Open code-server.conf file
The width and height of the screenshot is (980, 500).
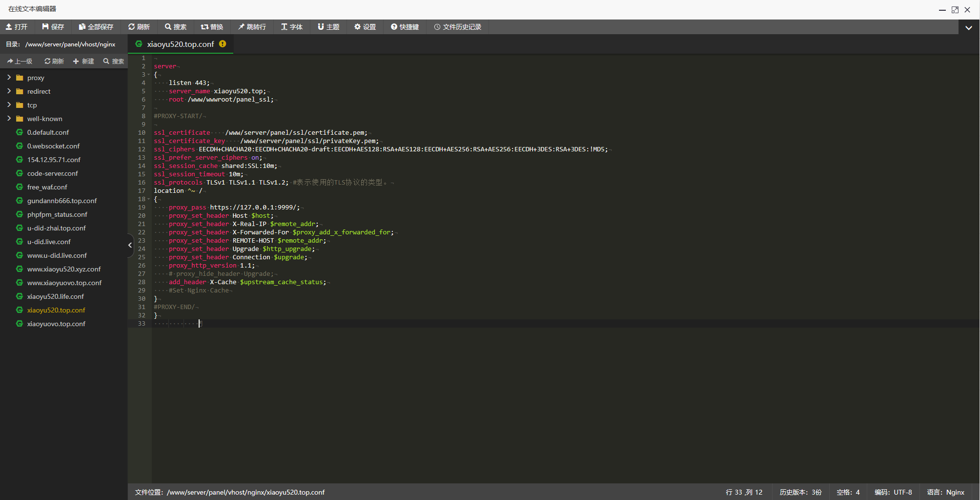[52, 173]
